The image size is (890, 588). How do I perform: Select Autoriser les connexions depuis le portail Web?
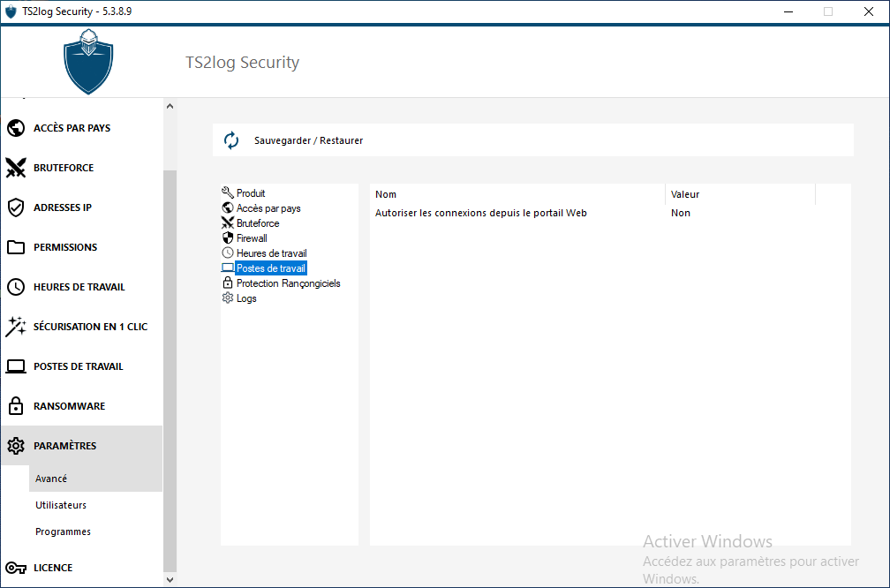tap(480, 213)
